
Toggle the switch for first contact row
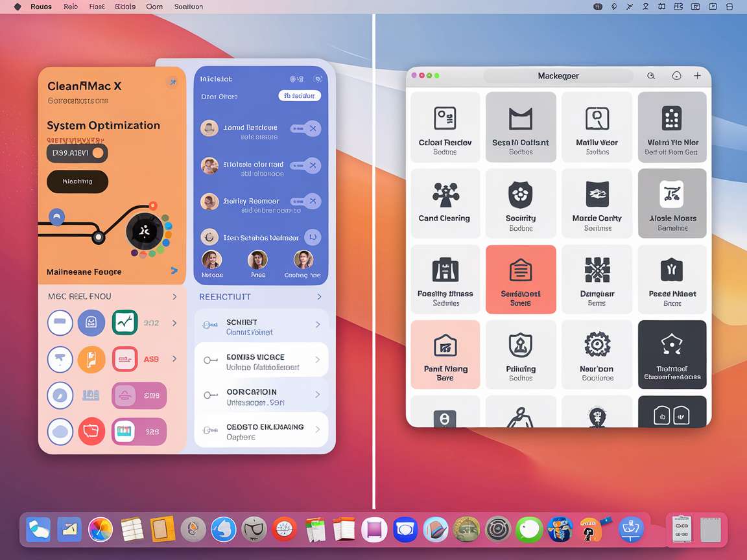pyautogui.click(x=305, y=128)
